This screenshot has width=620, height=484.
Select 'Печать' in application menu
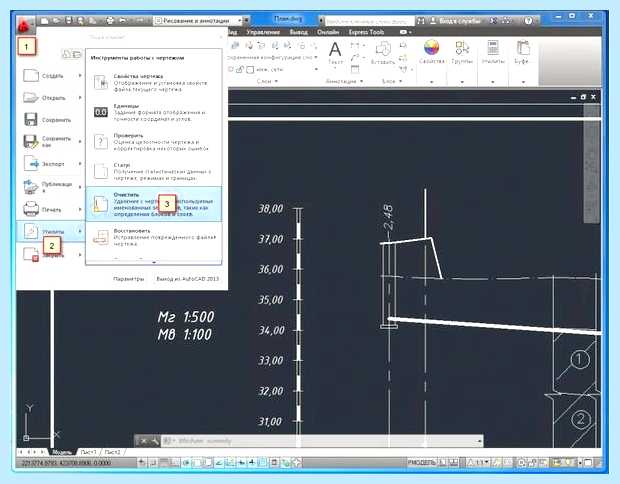(50, 209)
